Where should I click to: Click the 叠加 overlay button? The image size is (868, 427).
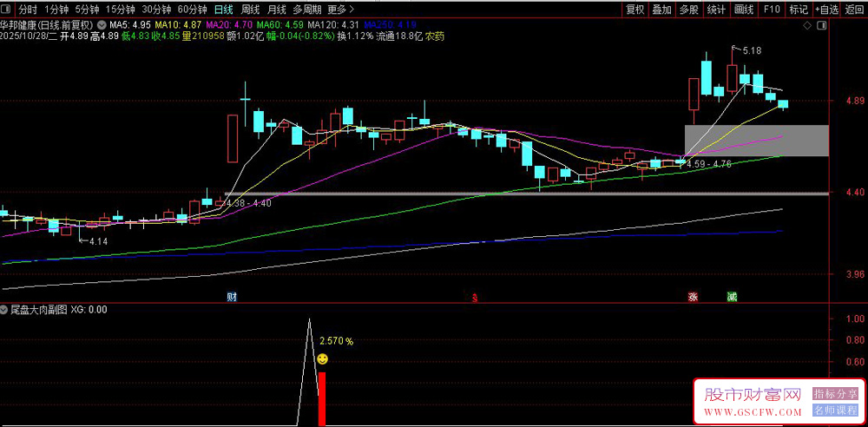coord(662,10)
